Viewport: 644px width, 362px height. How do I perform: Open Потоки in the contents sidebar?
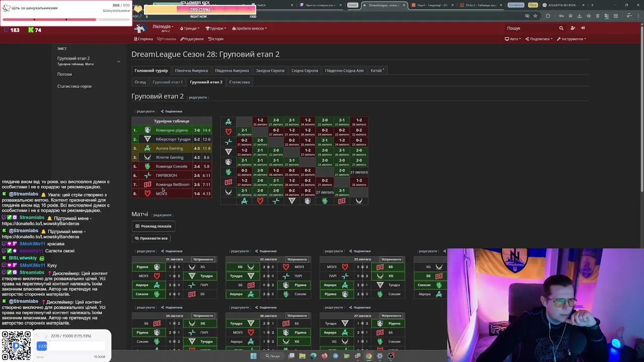click(64, 74)
